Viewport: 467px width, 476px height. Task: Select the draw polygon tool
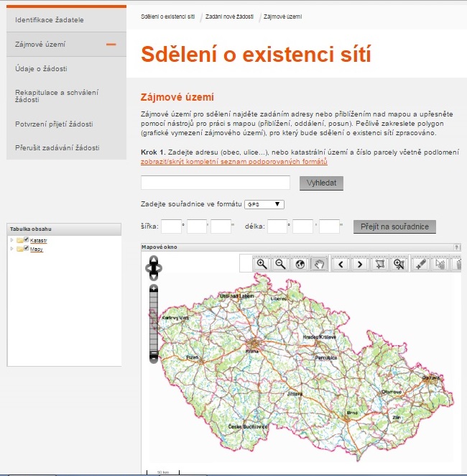[x=379, y=264]
